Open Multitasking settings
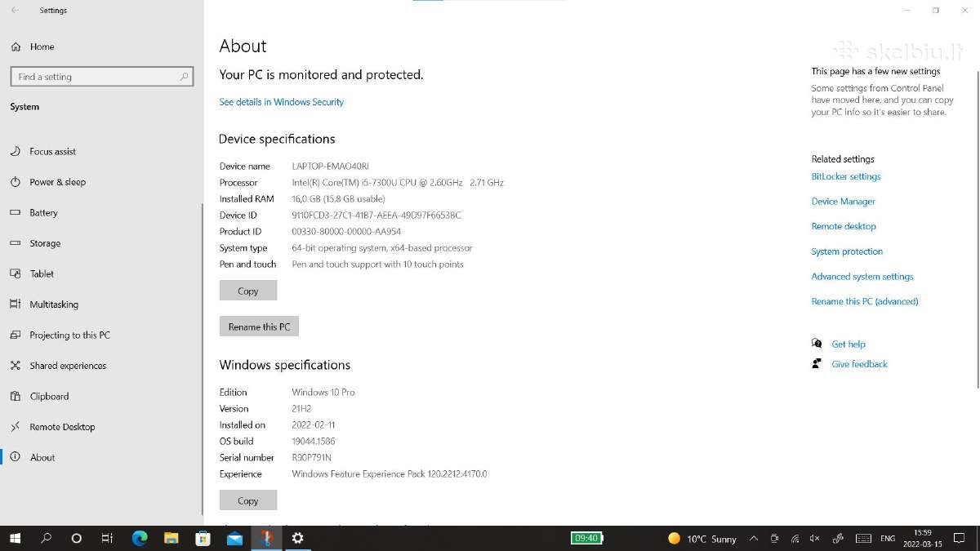The width and height of the screenshot is (980, 551). (x=54, y=304)
